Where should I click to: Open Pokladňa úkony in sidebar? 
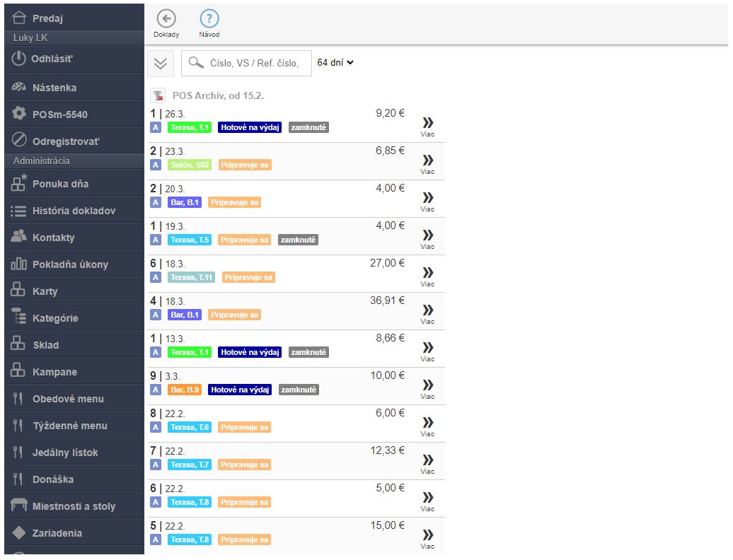coord(70,264)
